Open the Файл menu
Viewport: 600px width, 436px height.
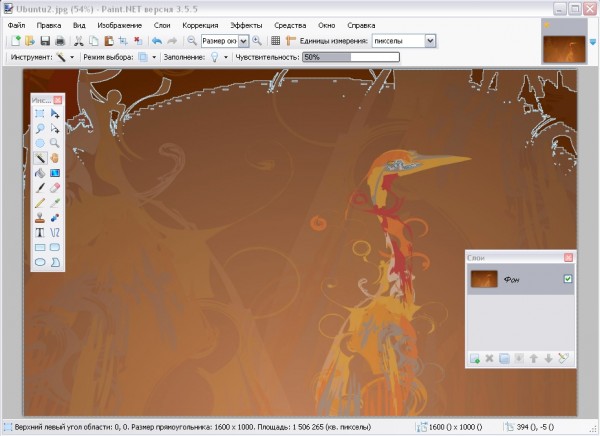coord(16,26)
